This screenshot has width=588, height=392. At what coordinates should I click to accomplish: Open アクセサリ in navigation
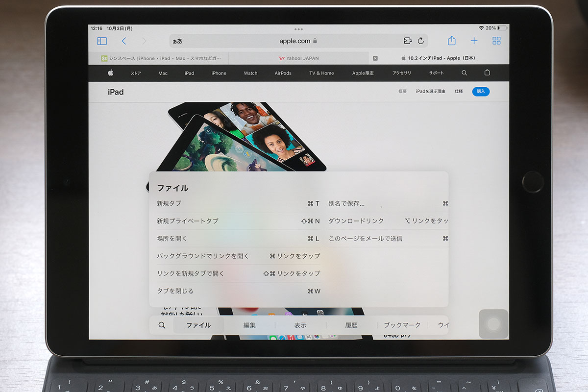tap(402, 73)
